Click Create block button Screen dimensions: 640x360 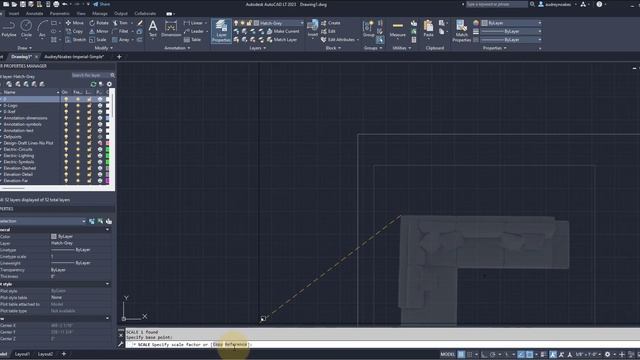[330, 23]
